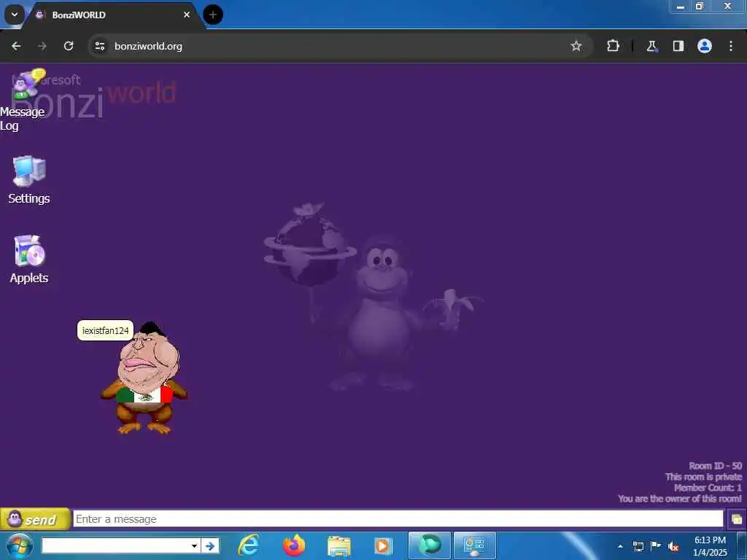747x560 pixels.
Task: Go back to previous page
Action: pos(16,46)
